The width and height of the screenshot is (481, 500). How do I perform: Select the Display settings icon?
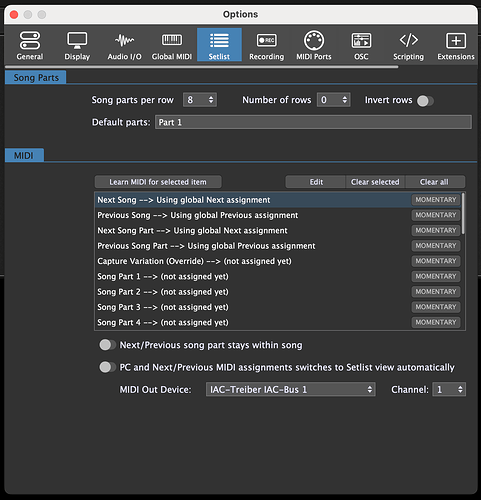click(x=77, y=41)
